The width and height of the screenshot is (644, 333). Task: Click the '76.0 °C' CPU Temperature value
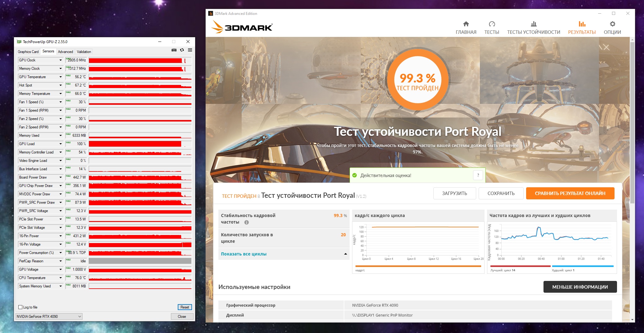pos(80,278)
